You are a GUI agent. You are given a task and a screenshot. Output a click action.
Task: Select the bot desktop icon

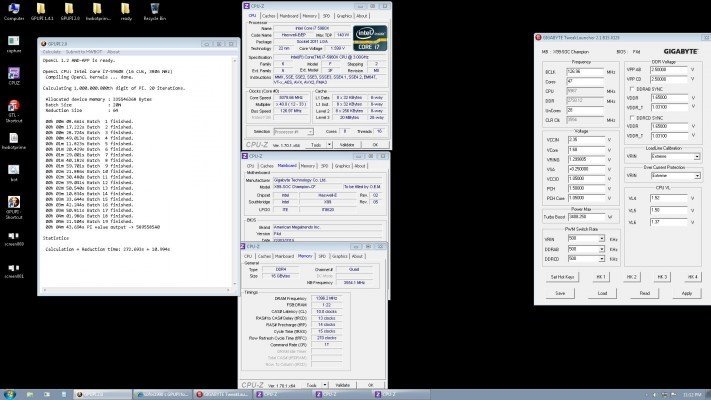tap(14, 173)
